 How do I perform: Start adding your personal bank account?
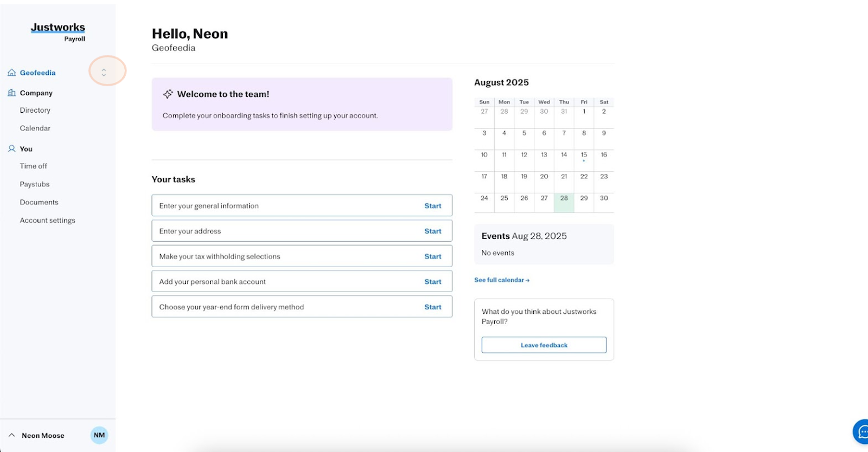432,282
